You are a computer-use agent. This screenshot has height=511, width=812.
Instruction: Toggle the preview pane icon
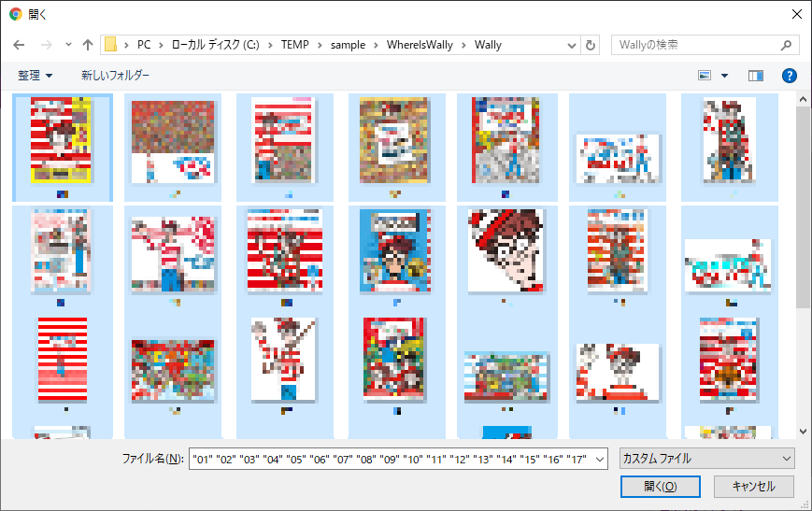pos(756,76)
